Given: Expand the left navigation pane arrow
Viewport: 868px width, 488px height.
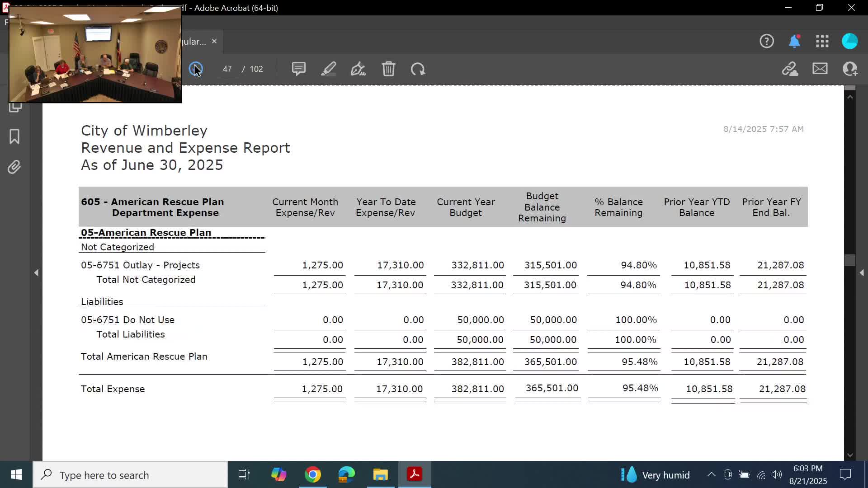Looking at the screenshot, I should [36, 272].
